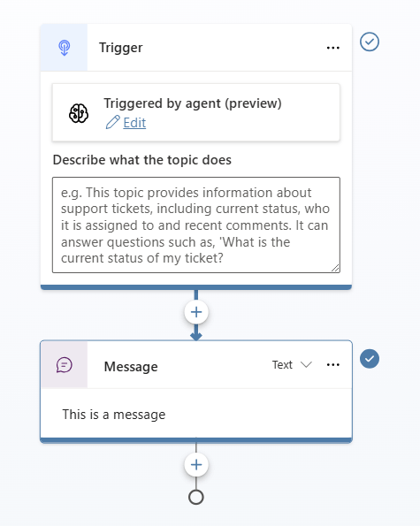This screenshot has width=420, height=526.
Task: Toggle the Message node filled checkmark
Action: click(x=370, y=359)
